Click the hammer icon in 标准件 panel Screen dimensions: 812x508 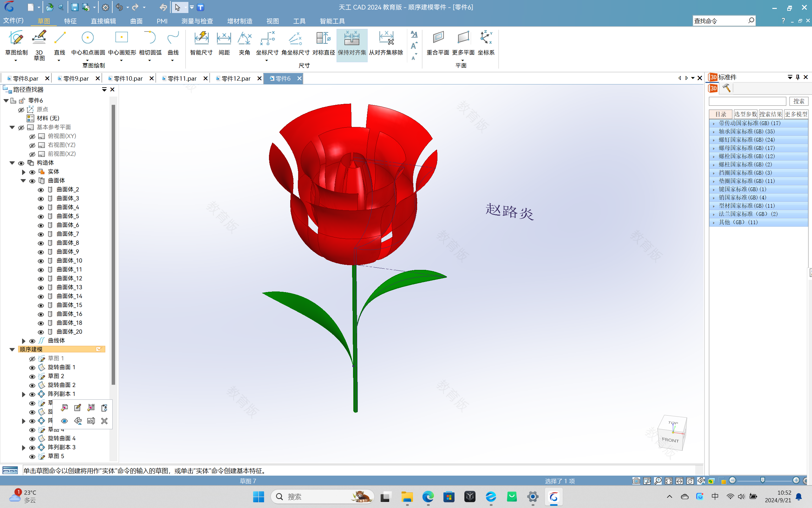pyautogui.click(x=726, y=88)
